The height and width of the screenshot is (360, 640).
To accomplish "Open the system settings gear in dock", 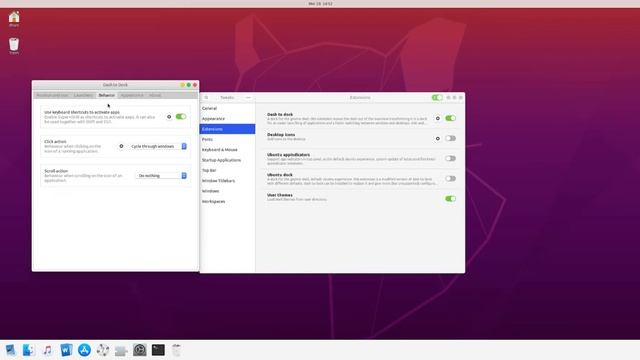I will [140, 350].
